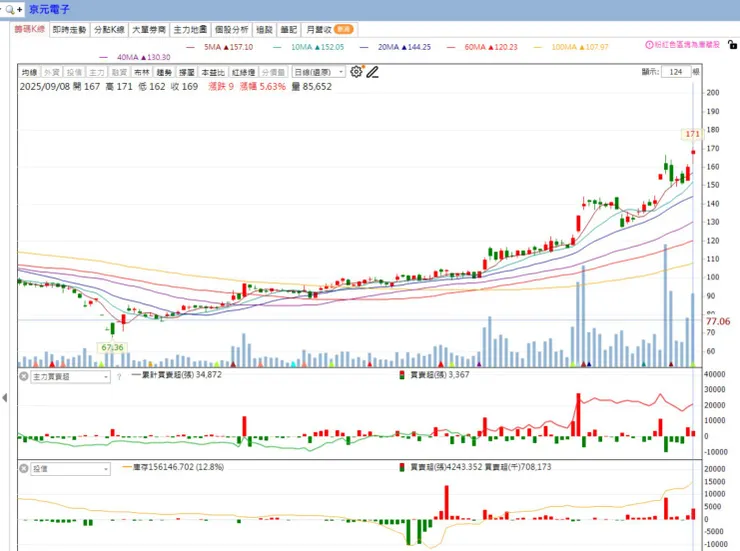Switch to the 主力地圖 tab
This screenshot has height=551, width=740.
(x=190, y=30)
